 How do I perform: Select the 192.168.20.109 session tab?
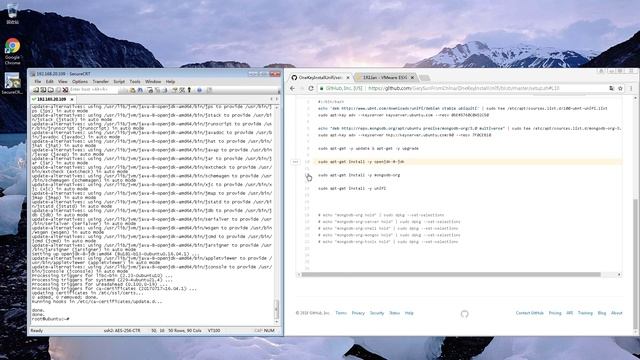point(52,99)
